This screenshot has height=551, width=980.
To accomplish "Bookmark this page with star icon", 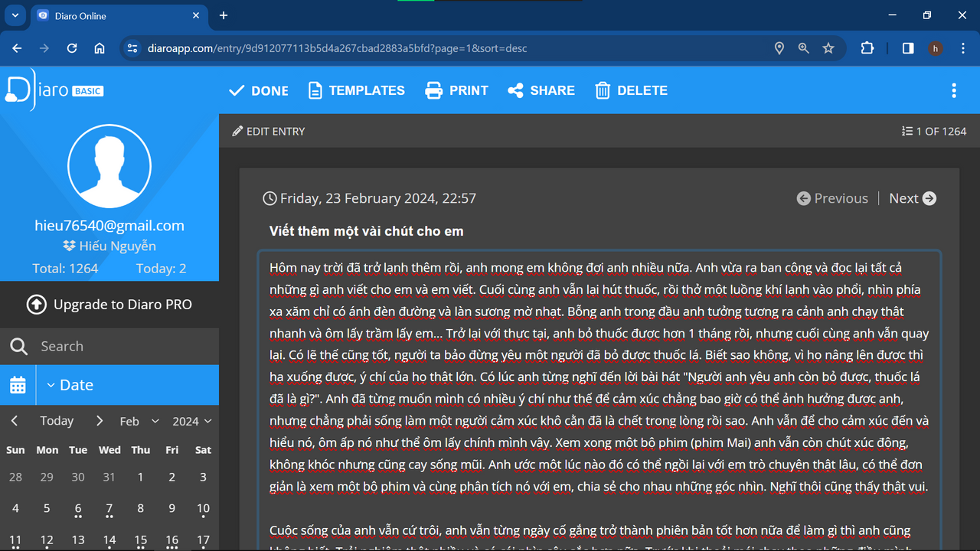I will coord(828,48).
